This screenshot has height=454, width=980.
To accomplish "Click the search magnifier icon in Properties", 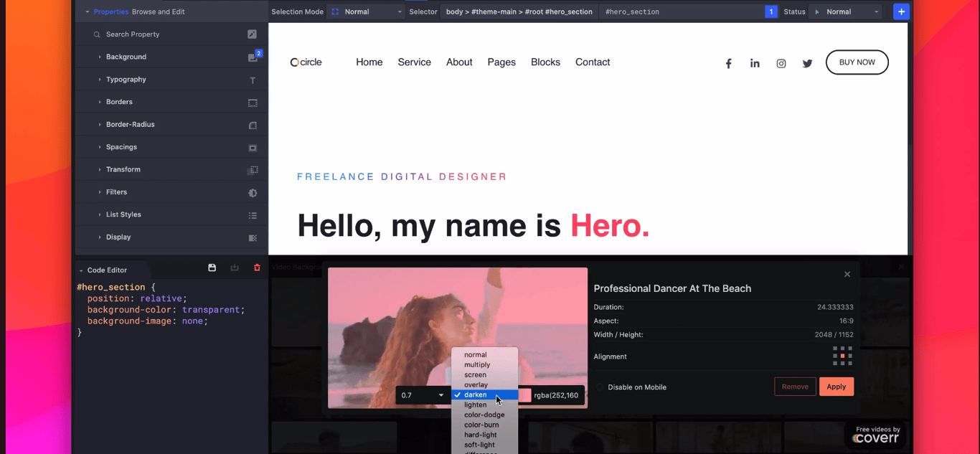I will coord(97,34).
